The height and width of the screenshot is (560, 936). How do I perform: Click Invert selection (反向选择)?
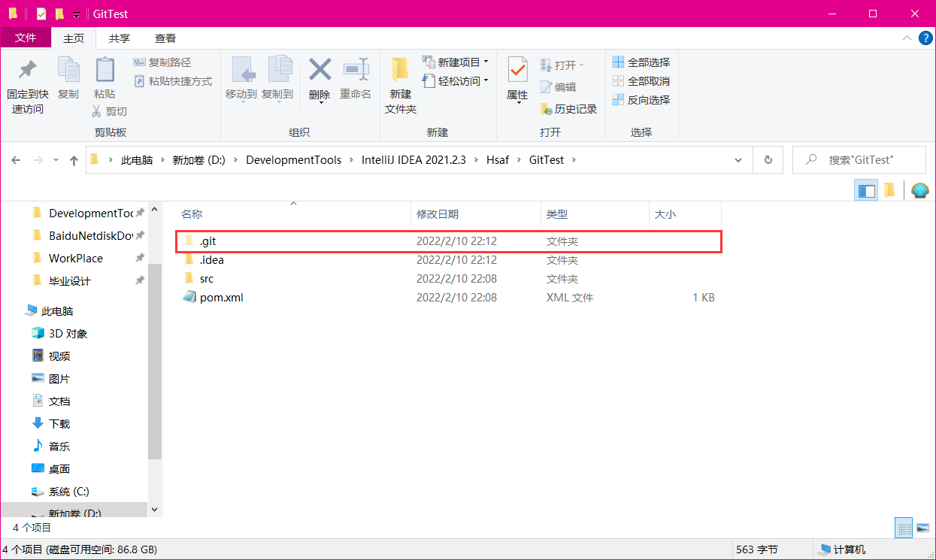[641, 100]
